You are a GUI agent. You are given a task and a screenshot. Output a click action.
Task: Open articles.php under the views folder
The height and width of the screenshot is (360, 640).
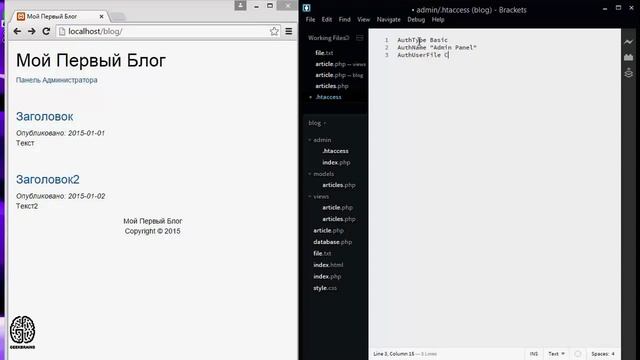(x=339, y=219)
